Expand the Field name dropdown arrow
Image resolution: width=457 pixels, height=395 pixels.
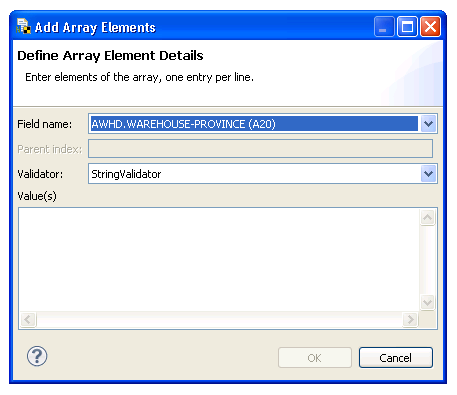click(428, 124)
